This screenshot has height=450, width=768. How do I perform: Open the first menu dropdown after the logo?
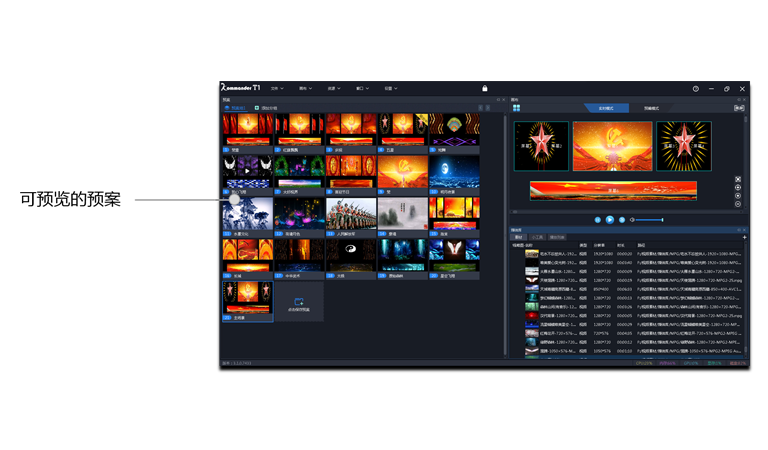tap(280, 89)
